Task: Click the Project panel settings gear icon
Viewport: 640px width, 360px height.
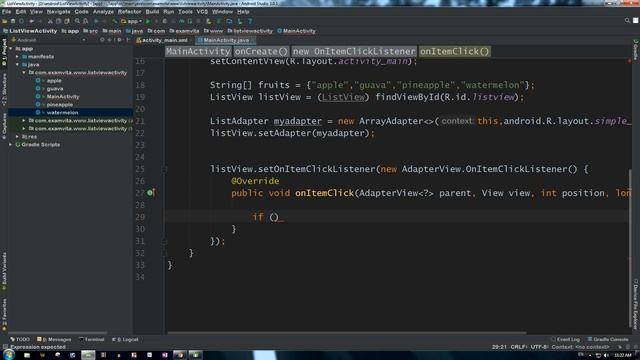Action: pos(119,40)
